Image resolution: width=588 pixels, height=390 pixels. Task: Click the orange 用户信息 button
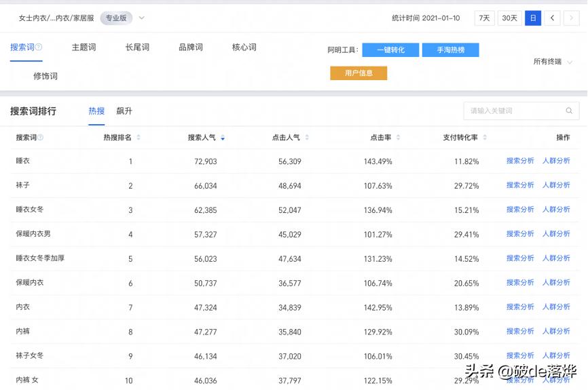click(x=359, y=73)
